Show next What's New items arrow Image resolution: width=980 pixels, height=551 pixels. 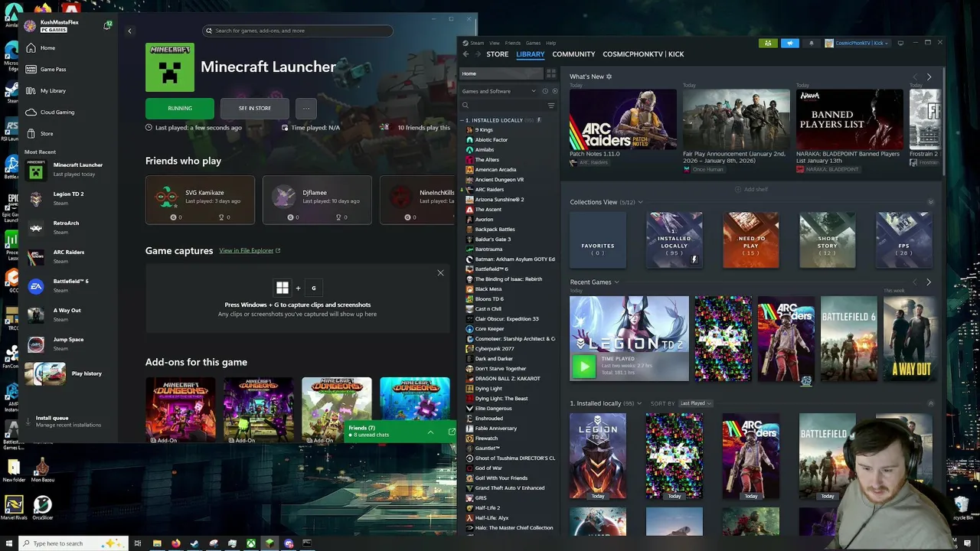point(929,77)
